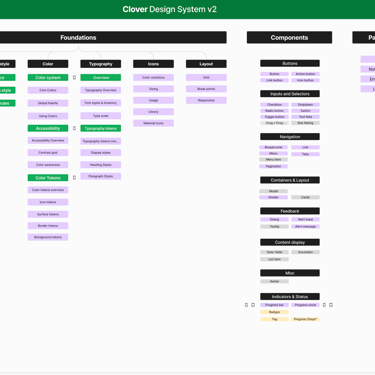Select the Foundations section header

pos(113,37)
